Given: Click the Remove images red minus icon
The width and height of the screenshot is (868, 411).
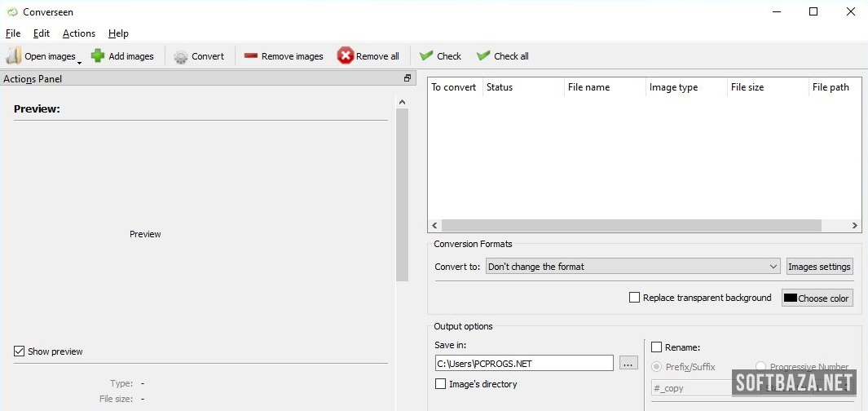Looking at the screenshot, I should pyautogui.click(x=250, y=56).
